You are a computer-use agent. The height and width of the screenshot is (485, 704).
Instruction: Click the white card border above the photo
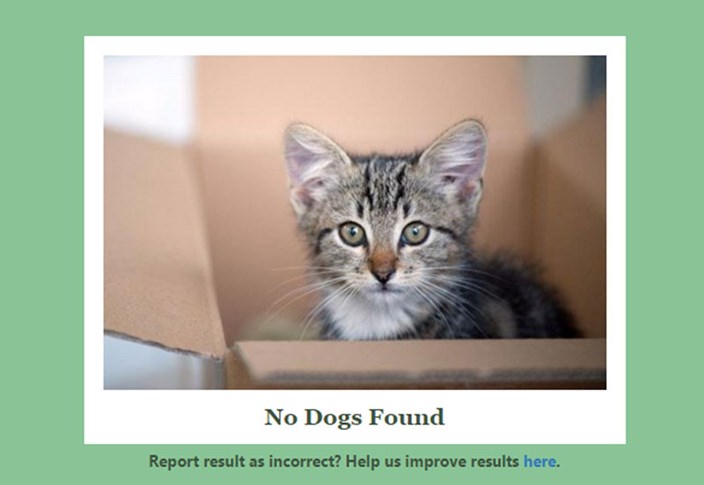(355, 46)
